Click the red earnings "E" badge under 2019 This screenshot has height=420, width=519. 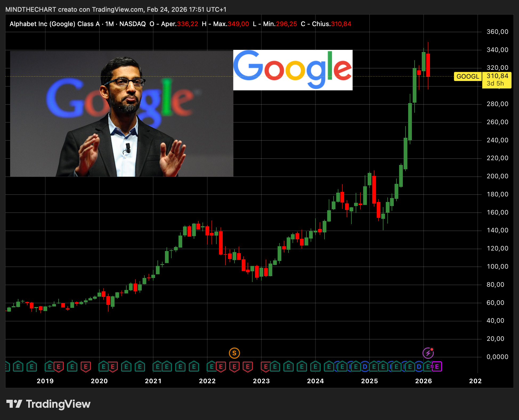click(59, 367)
